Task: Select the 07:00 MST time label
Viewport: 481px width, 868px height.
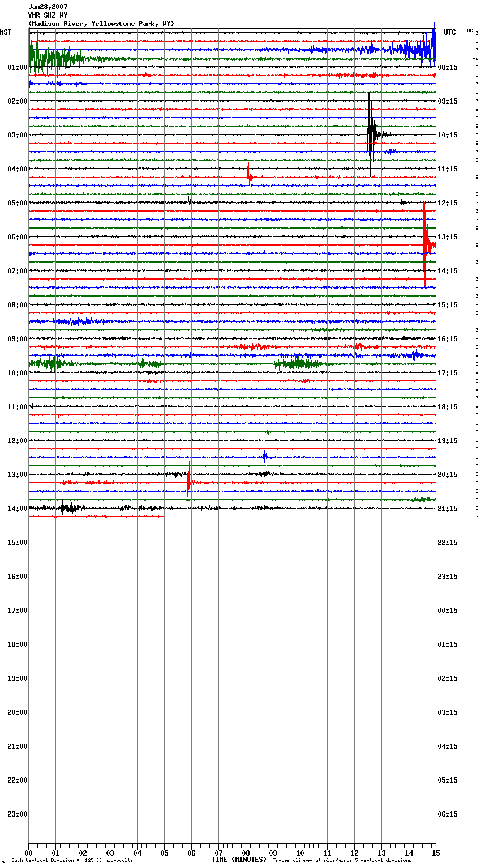Action: [x=18, y=271]
